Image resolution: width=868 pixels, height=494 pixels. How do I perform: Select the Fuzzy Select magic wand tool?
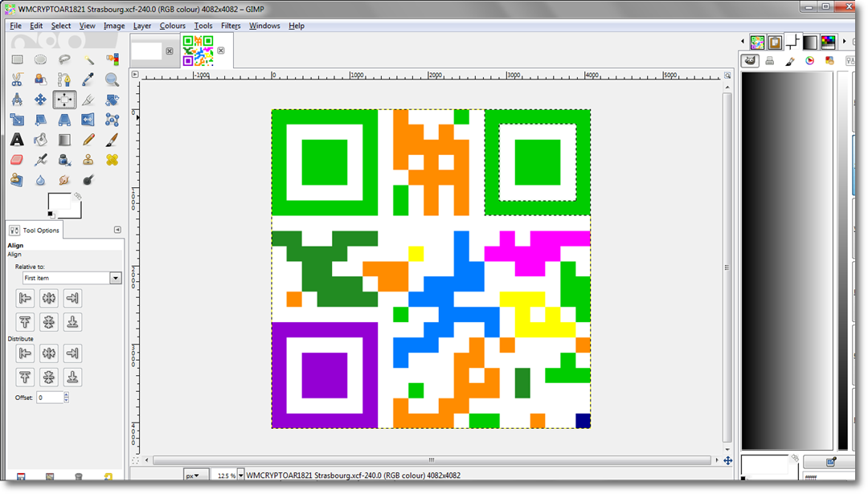point(88,59)
